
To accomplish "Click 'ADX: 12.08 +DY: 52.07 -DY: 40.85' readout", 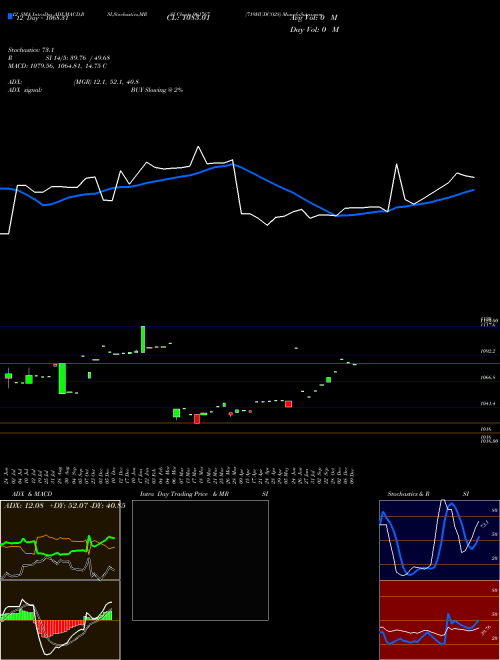I will [x=64, y=506].
